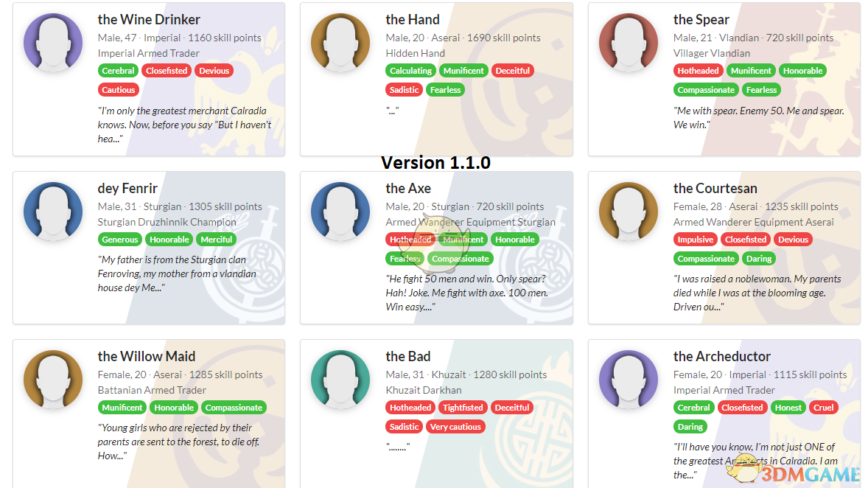Click the Spear's red avatar icon
This screenshot has height=488, width=868.
(x=629, y=43)
